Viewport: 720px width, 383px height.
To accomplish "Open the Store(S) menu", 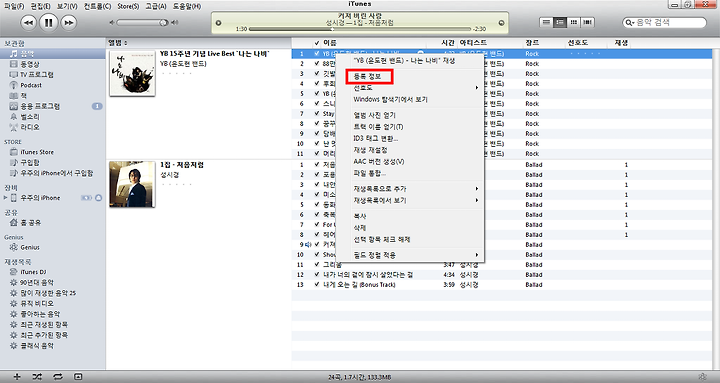I will [x=128, y=6].
